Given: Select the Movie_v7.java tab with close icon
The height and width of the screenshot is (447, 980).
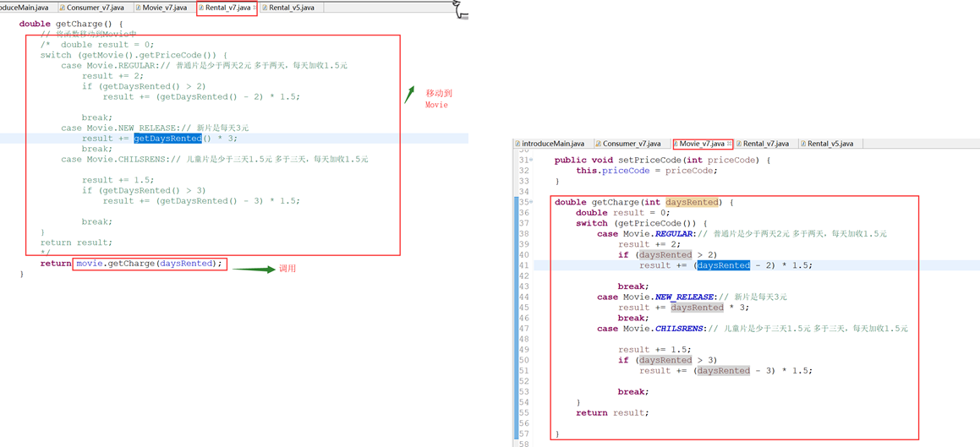Looking at the screenshot, I should 701,144.
